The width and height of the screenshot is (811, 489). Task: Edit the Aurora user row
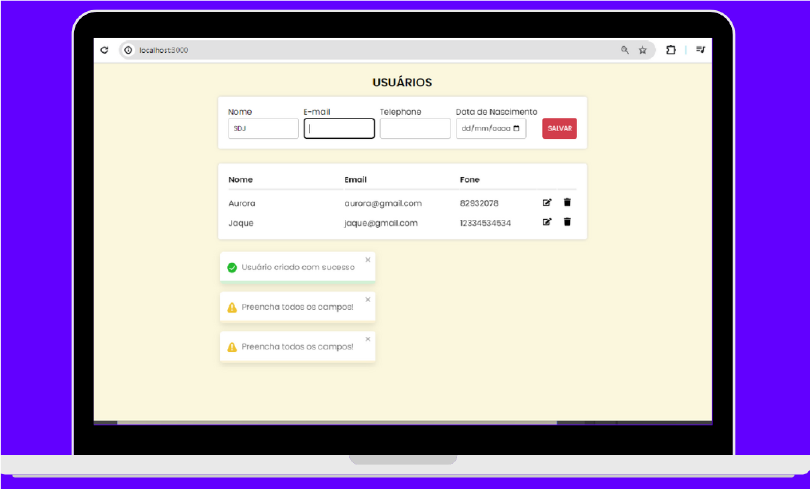tap(547, 203)
